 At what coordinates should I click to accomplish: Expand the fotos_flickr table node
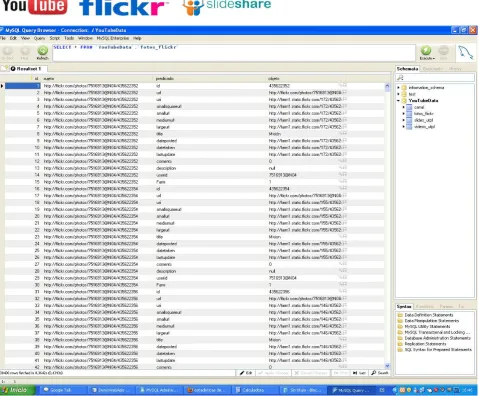(x=403, y=113)
